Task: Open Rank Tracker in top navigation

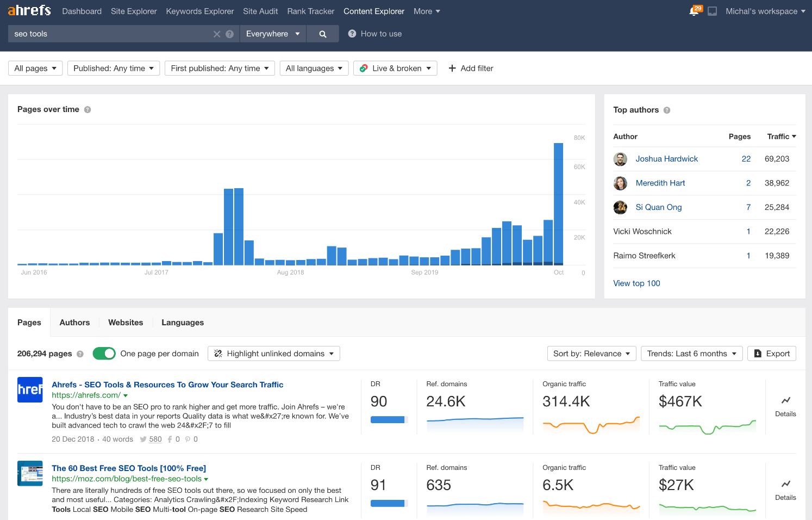Action: coord(311,11)
